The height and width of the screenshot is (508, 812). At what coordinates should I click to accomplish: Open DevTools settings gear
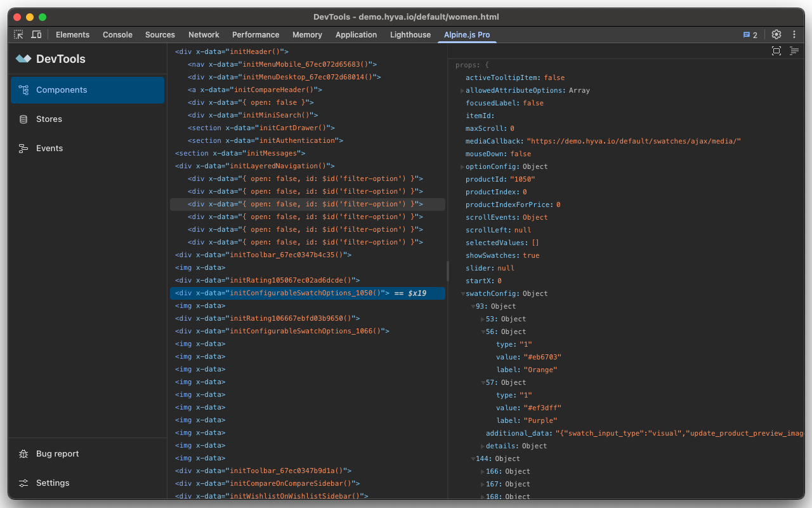(776, 35)
